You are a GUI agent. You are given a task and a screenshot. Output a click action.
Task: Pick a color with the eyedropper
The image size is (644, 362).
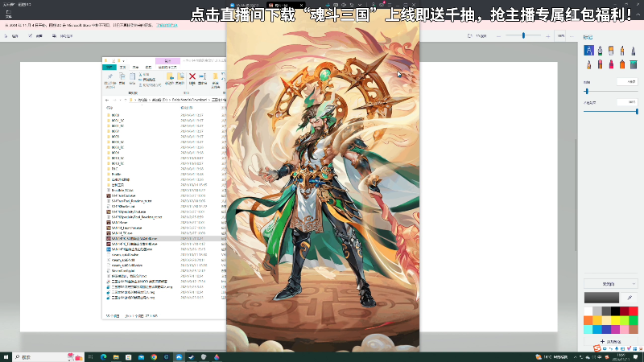(630, 297)
